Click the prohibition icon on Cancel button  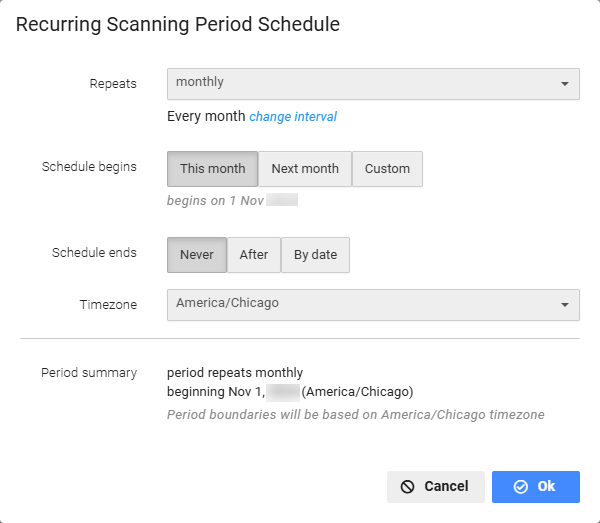[x=407, y=487]
